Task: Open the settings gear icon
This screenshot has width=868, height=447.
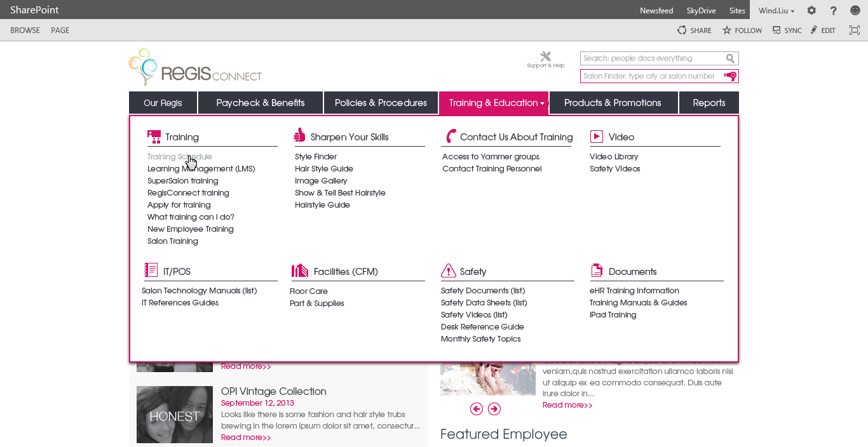Action: 811,10
